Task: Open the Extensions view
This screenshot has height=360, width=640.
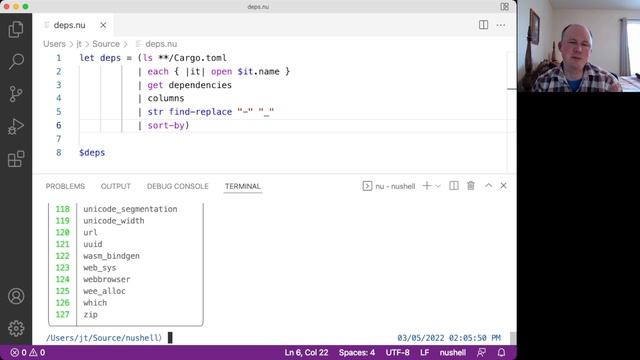Action: [16, 159]
